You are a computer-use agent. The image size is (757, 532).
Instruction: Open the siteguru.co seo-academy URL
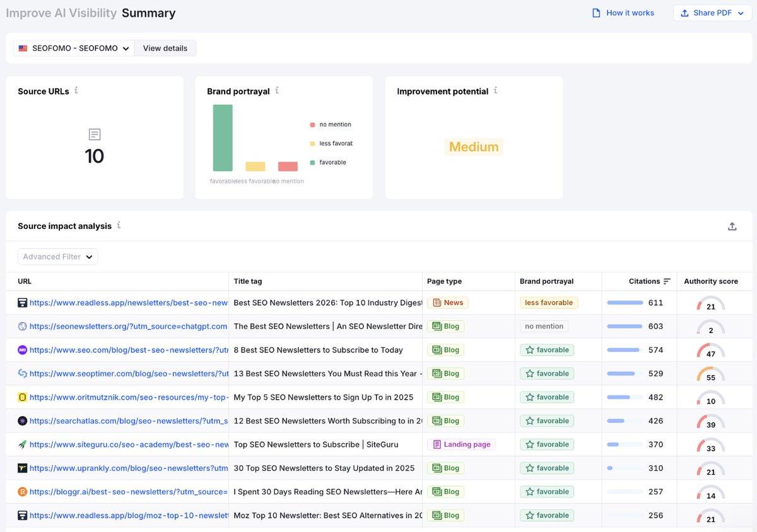[x=129, y=444]
